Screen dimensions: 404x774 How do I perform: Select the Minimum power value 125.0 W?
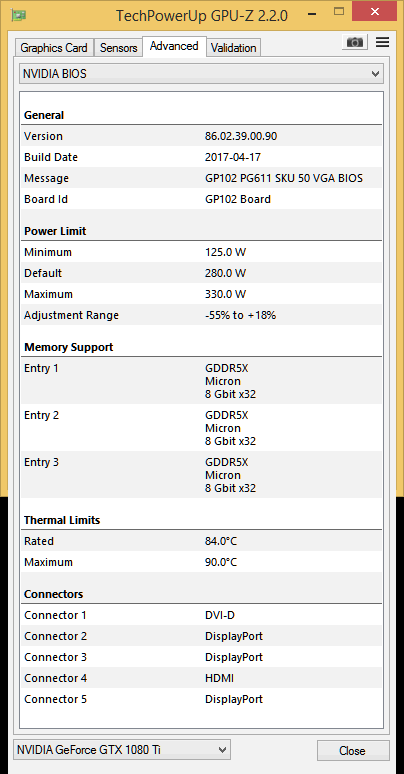pyautogui.click(x=226, y=252)
